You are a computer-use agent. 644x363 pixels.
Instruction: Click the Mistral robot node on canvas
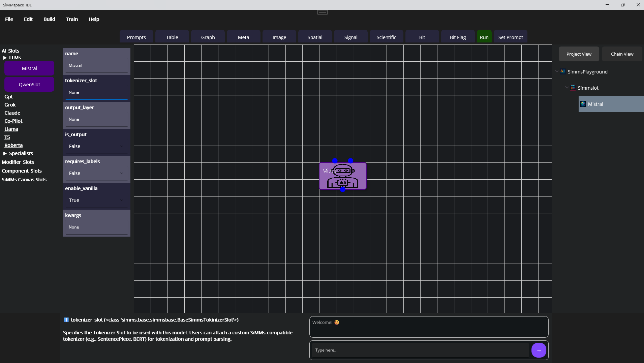click(342, 176)
